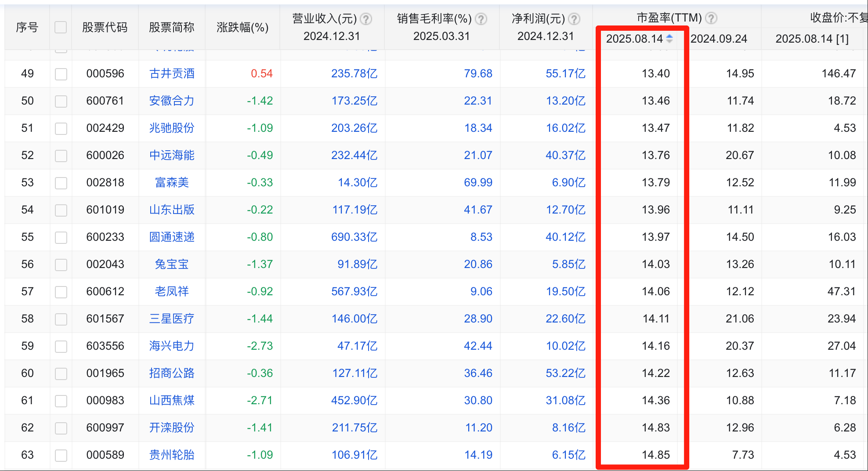This screenshot has width=868, height=471.
Task: Check the box for 古井贡酒 row
Action: pos(61,74)
